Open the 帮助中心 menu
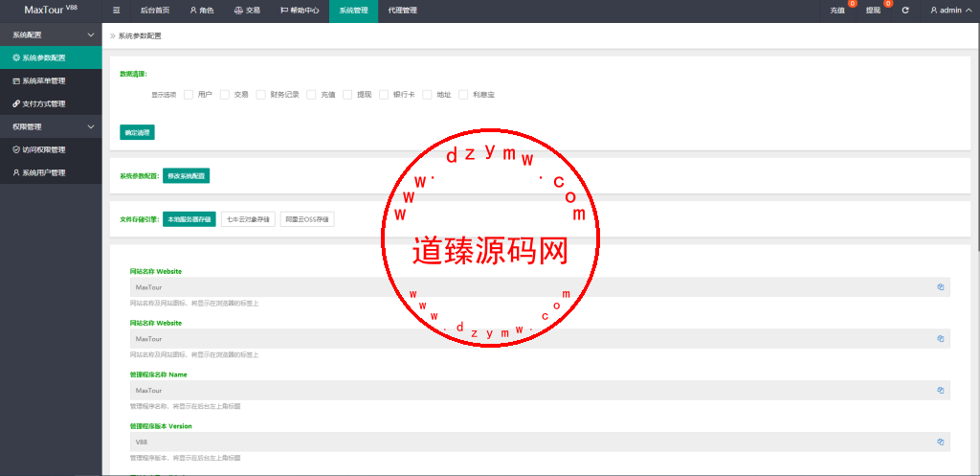The image size is (980, 476). (x=300, y=11)
